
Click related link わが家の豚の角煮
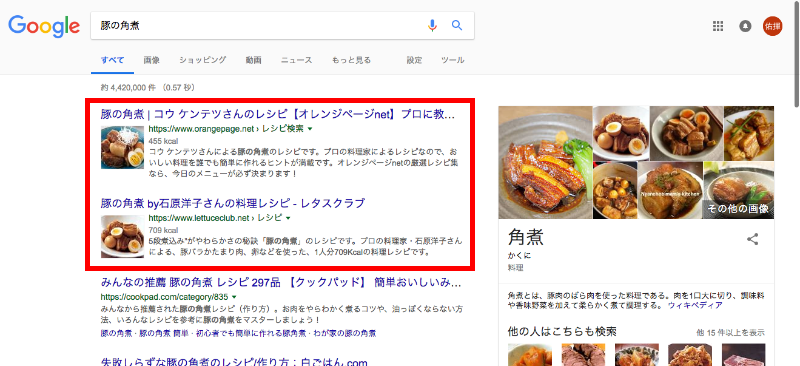tap(344, 334)
